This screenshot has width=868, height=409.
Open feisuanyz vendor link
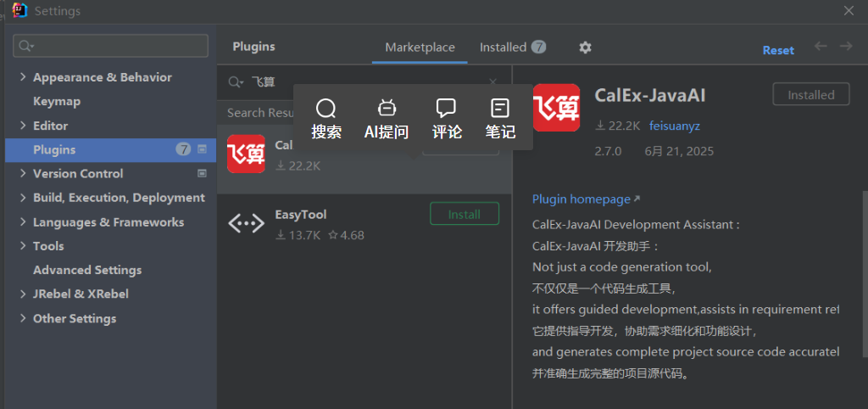(674, 126)
